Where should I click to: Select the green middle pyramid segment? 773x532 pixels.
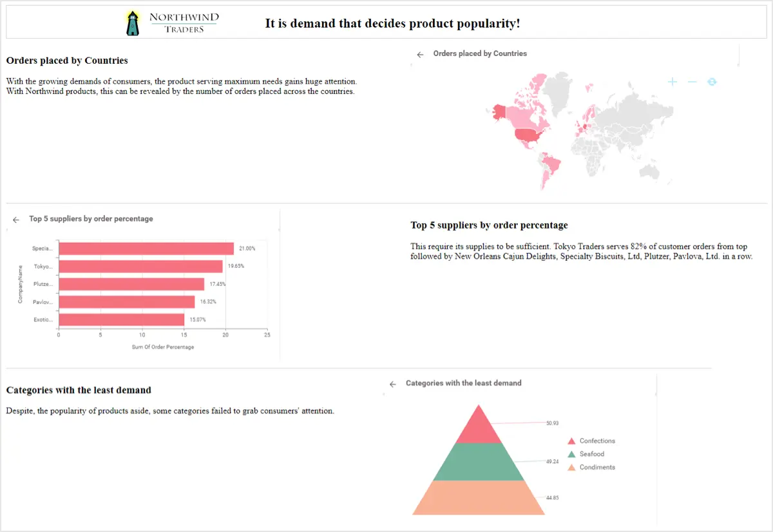[478, 462]
